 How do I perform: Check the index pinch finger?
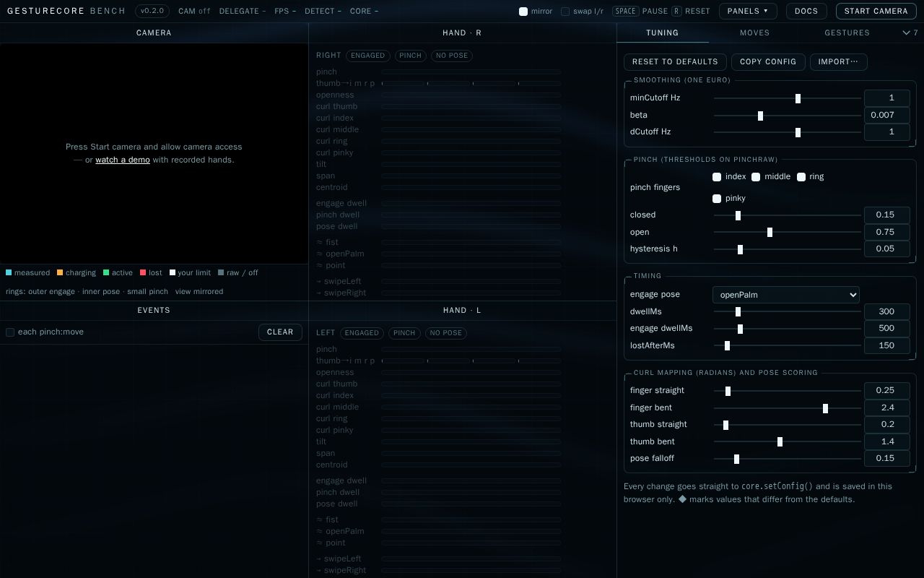(x=717, y=177)
